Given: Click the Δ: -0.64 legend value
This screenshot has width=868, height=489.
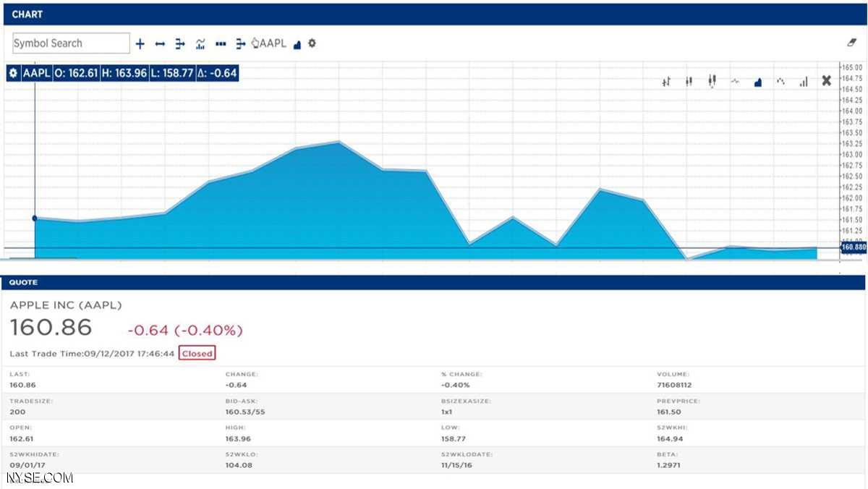Looking at the screenshot, I should point(217,73).
